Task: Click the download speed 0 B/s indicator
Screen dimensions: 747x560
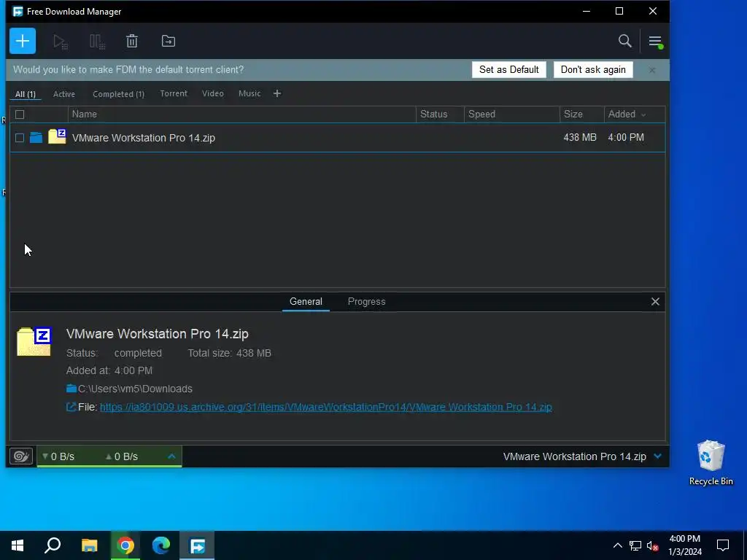Action: [58, 456]
